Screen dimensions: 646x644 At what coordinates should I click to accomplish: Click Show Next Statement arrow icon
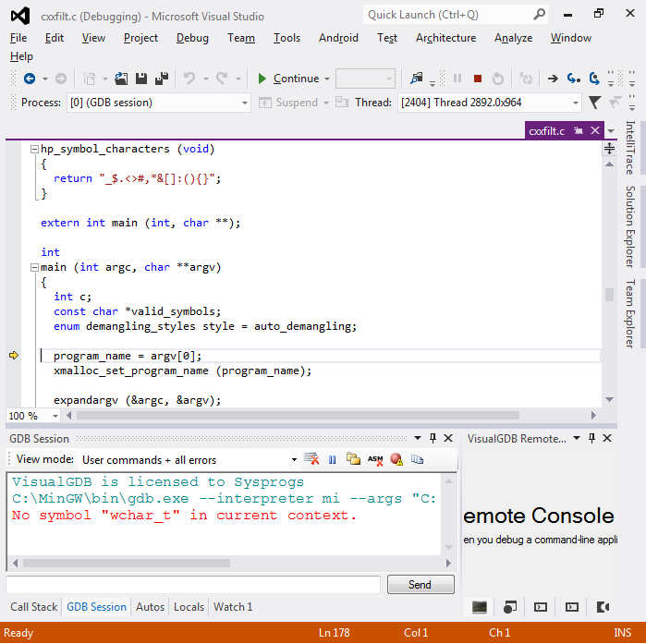553,79
